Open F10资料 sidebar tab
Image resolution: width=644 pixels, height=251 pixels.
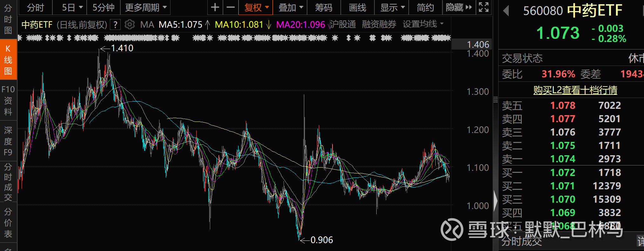[x=8, y=100]
